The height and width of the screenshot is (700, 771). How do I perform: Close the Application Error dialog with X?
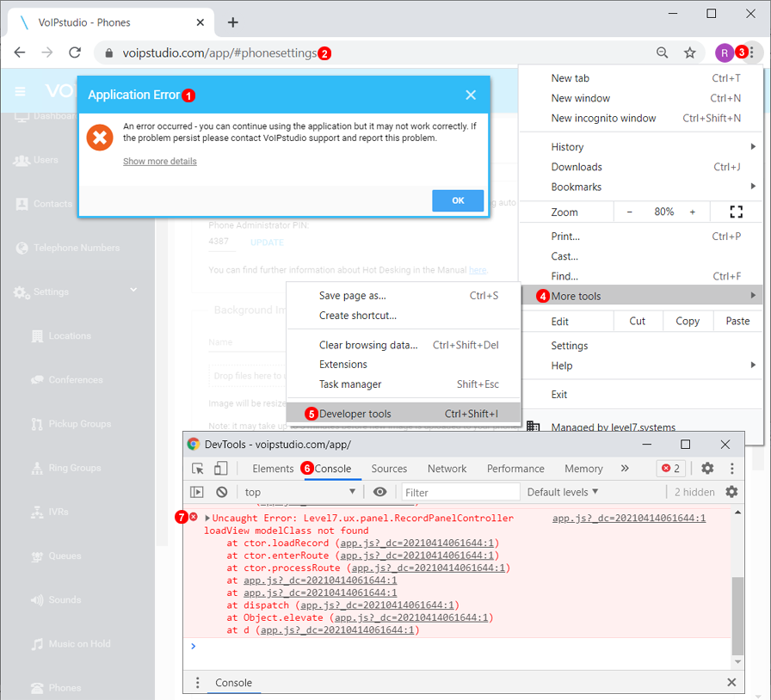tap(471, 95)
